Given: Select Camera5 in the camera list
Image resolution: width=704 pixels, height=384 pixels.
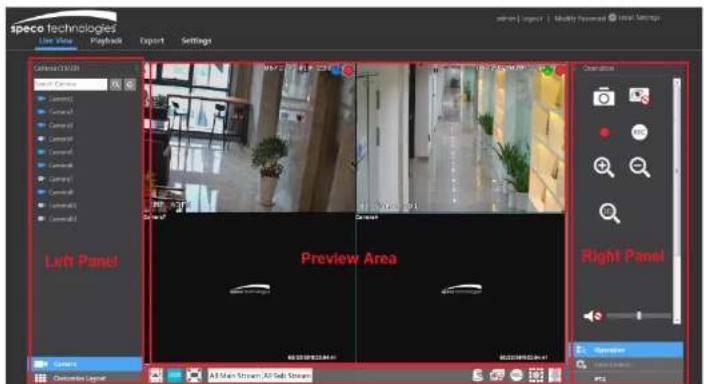Looking at the screenshot, I should point(56,152).
